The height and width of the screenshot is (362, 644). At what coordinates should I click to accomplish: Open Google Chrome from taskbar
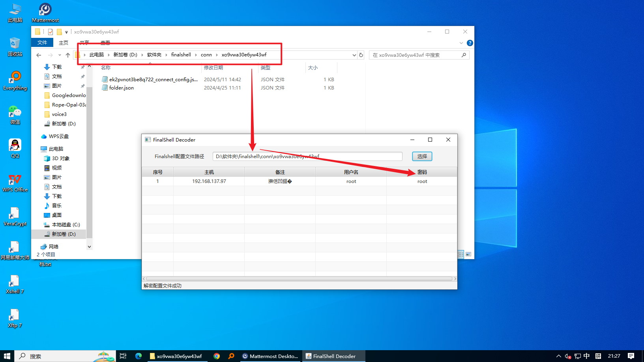pyautogui.click(x=217, y=356)
